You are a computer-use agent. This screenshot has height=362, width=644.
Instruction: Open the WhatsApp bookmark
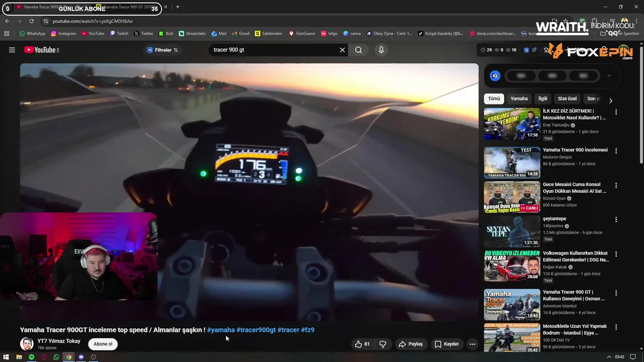pos(32,34)
